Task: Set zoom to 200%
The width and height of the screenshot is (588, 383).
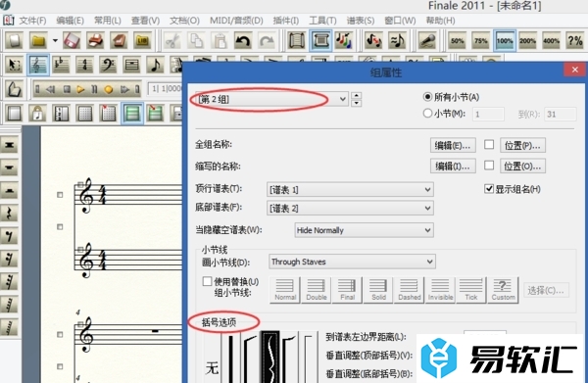Action: pyautogui.click(x=527, y=40)
